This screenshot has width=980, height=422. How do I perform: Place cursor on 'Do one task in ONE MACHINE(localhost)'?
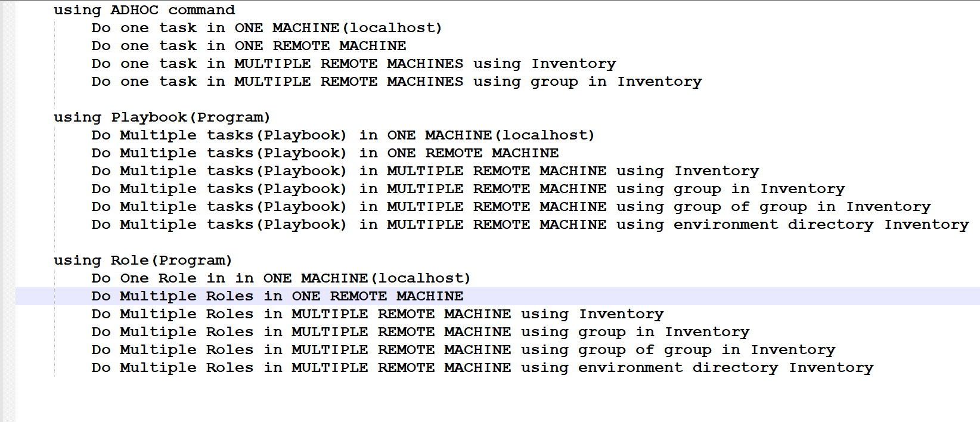[266, 28]
